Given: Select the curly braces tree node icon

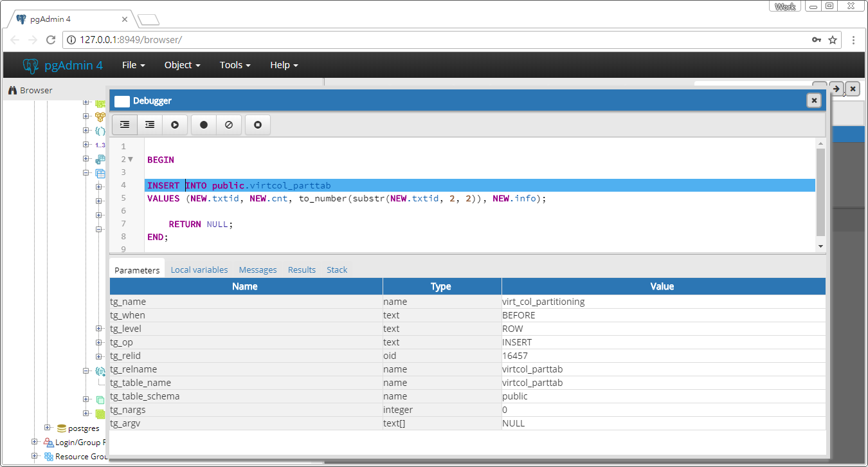Looking at the screenshot, I should 100,131.
